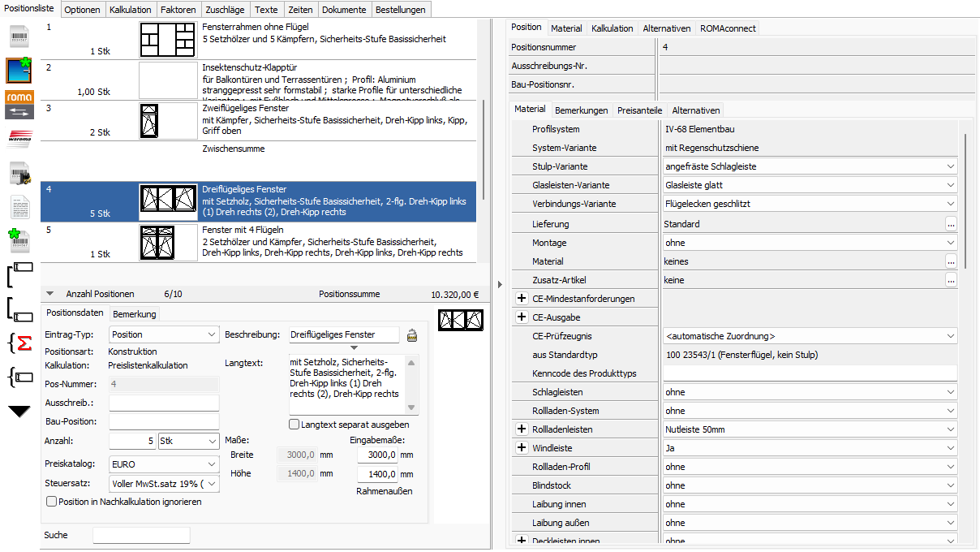This screenshot has height=552, width=980.
Task: Open the Bestellungen tab
Action: tap(400, 10)
